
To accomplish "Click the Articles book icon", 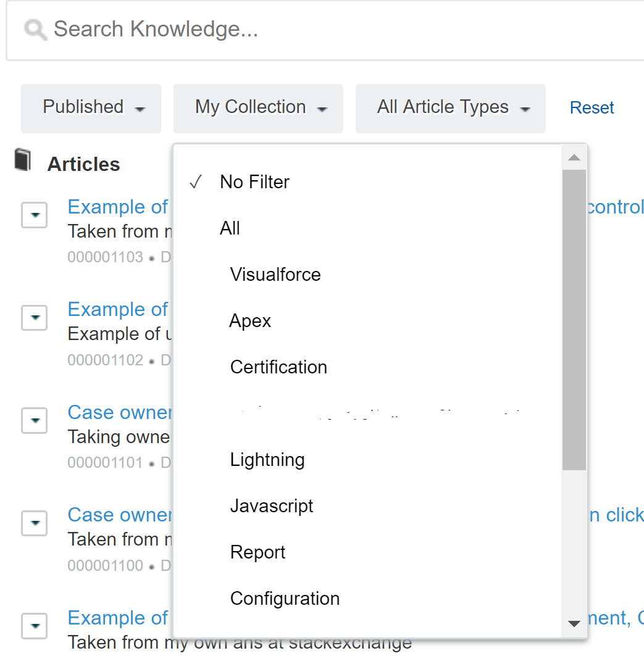I will (22, 160).
